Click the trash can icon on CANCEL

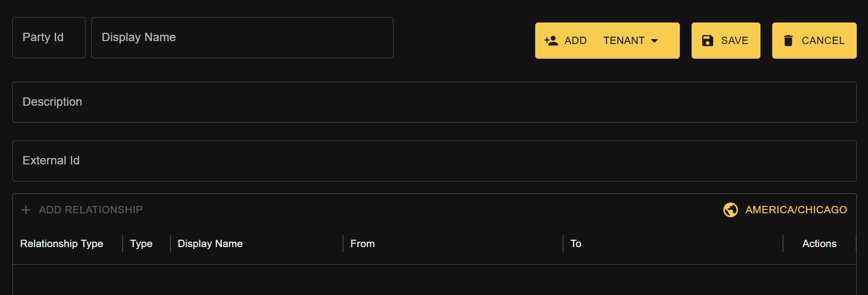788,41
